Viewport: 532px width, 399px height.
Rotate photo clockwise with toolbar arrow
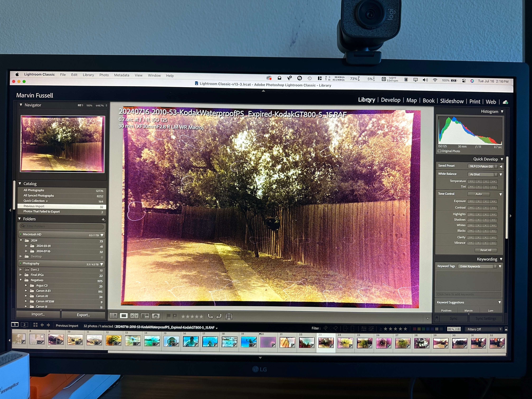pyautogui.click(x=219, y=317)
